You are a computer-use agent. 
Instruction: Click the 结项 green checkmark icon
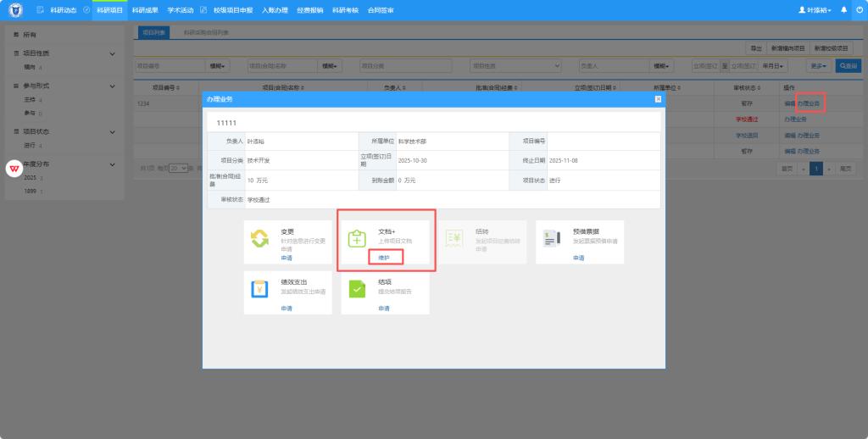tap(357, 288)
